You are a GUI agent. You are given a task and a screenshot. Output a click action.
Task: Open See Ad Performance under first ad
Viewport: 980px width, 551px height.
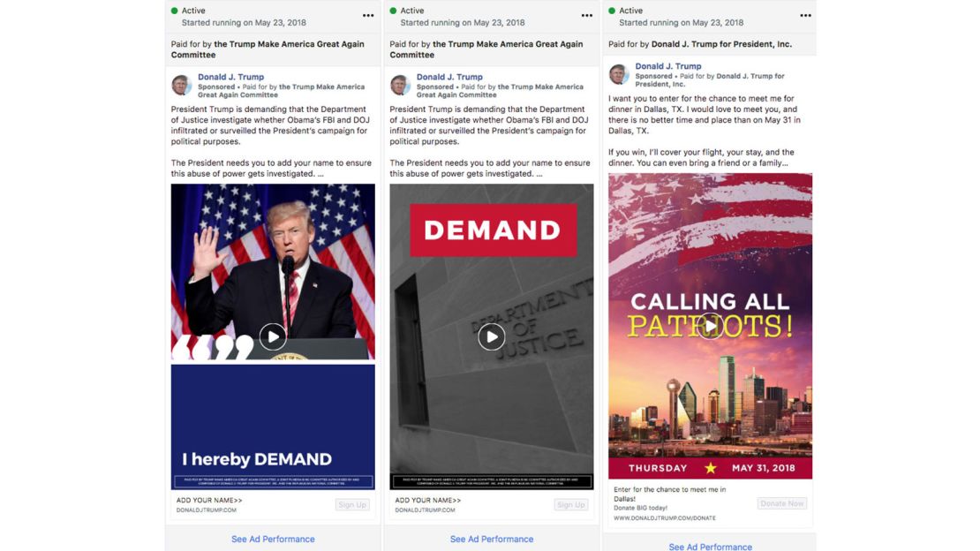tap(273, 540)
